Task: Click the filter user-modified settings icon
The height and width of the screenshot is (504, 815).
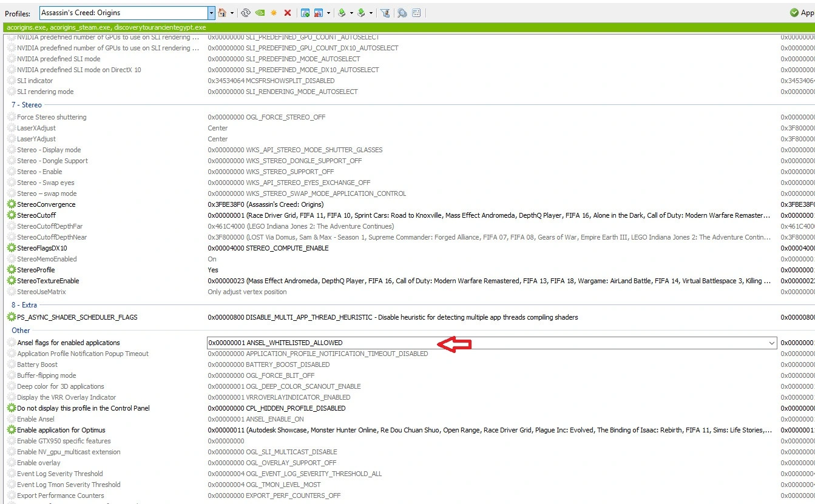Action: [x=385, y=13]
